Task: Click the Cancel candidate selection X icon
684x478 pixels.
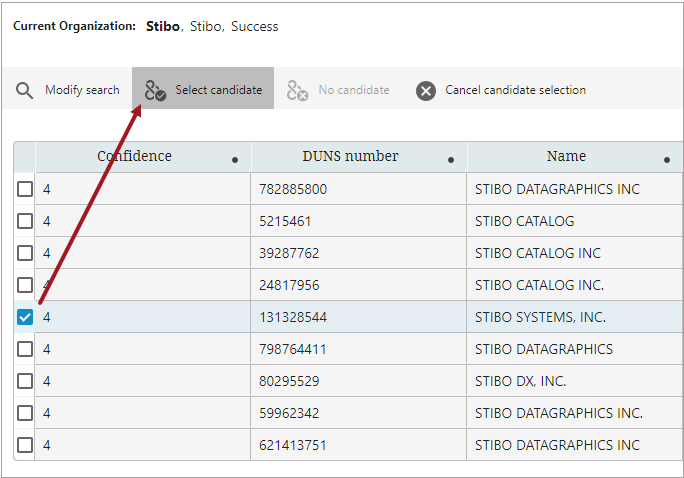Action: (426, 90)
